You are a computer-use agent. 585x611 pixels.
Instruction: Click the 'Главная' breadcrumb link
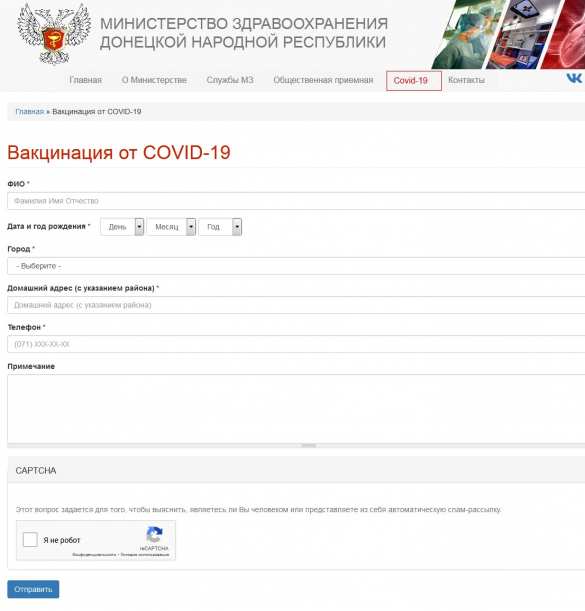click(30, 111)
